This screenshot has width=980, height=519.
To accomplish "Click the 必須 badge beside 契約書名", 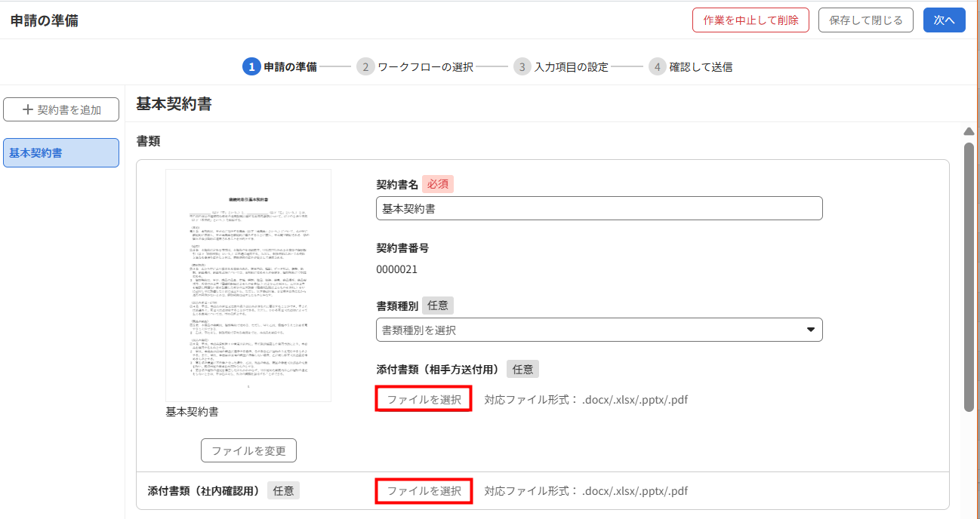I will tap(438, 184).
